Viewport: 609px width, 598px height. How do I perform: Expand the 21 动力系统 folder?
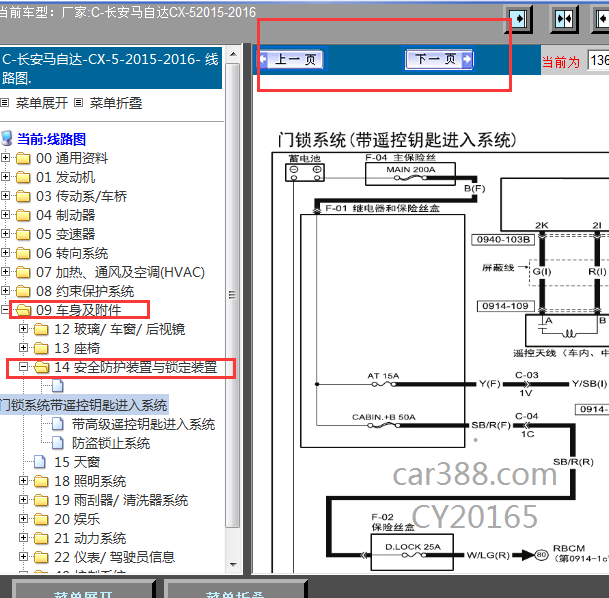(23, 538)
